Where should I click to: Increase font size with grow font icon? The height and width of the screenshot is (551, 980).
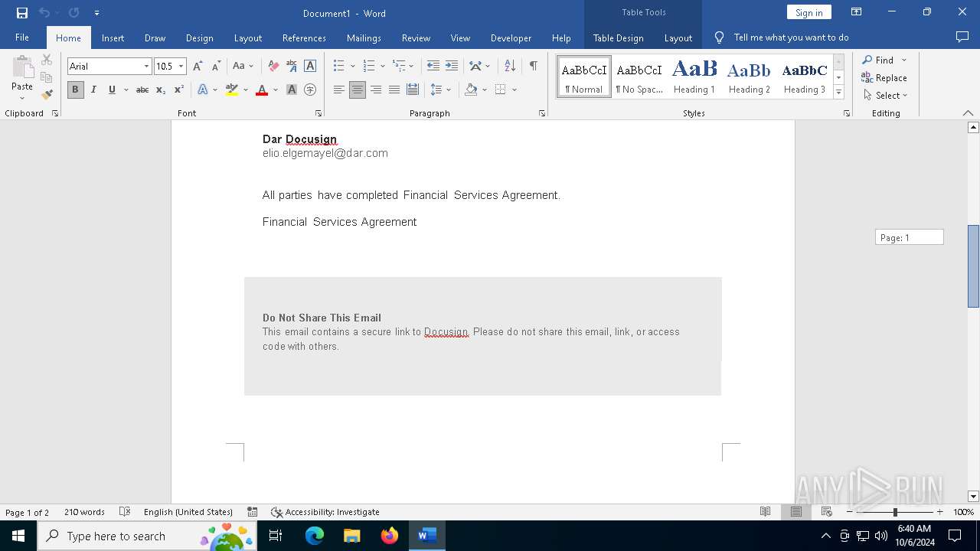(198, 67)
